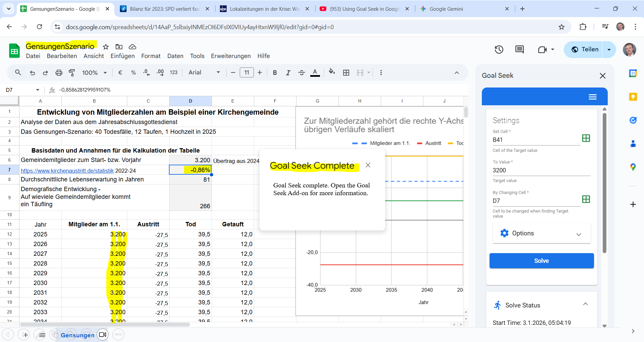Toggle bold formatting
Viewport: 644px width, 342px height.
coord(275,72)
